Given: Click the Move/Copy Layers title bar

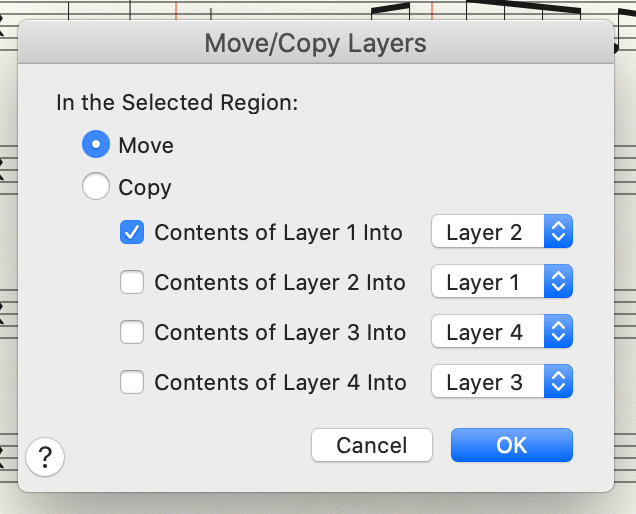Looking at the screenshot, I should tap(316, 42).
